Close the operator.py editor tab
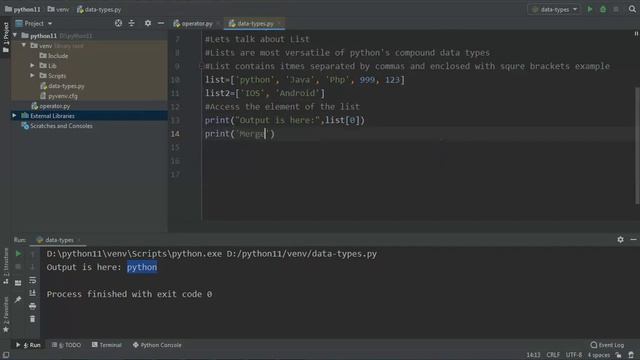Viewport: 640px width, 360px height. pyautogui.click(x=218, y=24)
